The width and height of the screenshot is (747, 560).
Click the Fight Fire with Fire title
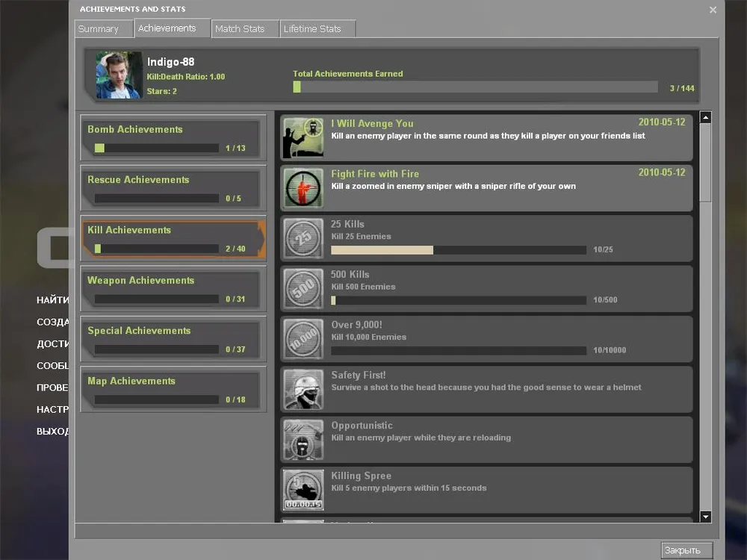[375, 174]
